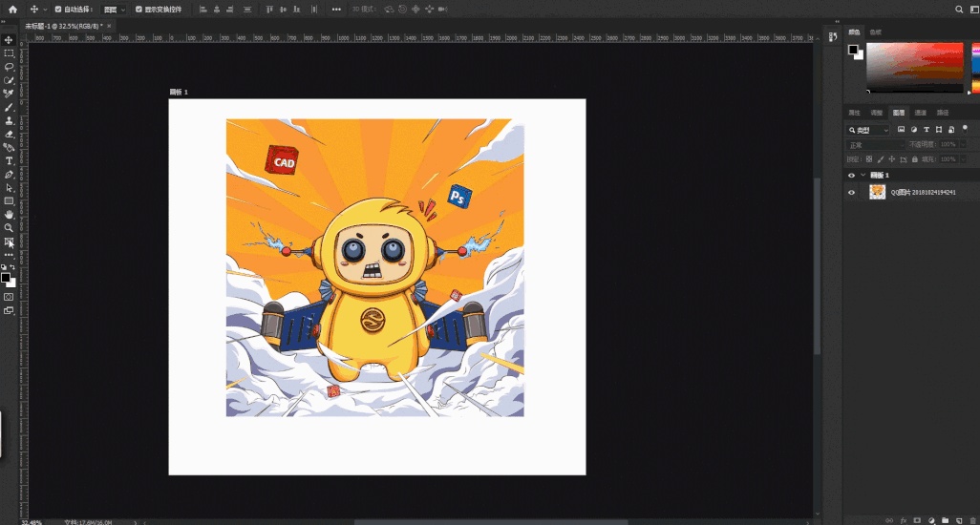This screenshot has width=980, height=525.
Task: Filter layers by smart objects
Action: click(951, 130)
